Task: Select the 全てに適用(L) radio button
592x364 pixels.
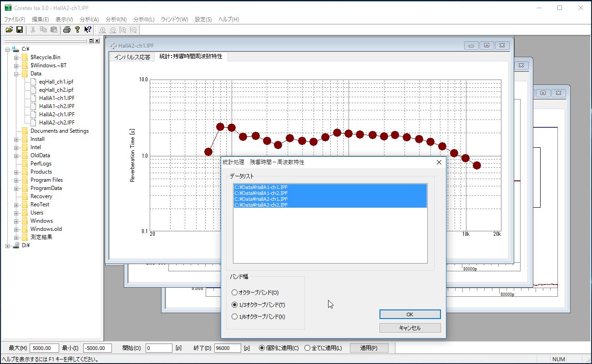Action: click(x=307, y=348)
